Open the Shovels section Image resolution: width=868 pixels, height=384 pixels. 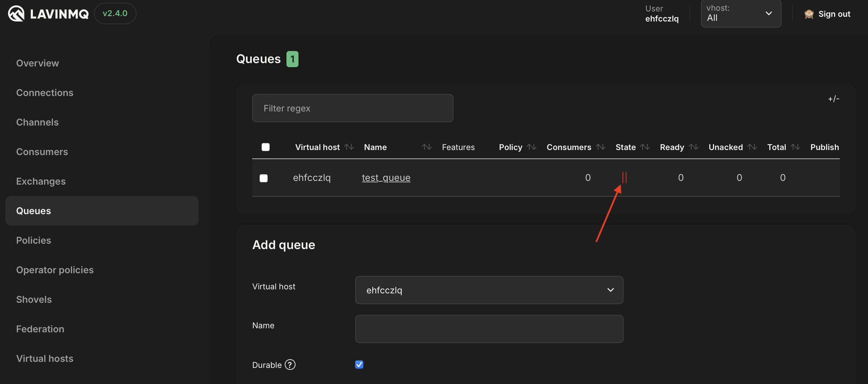click(x=34, y=299)
